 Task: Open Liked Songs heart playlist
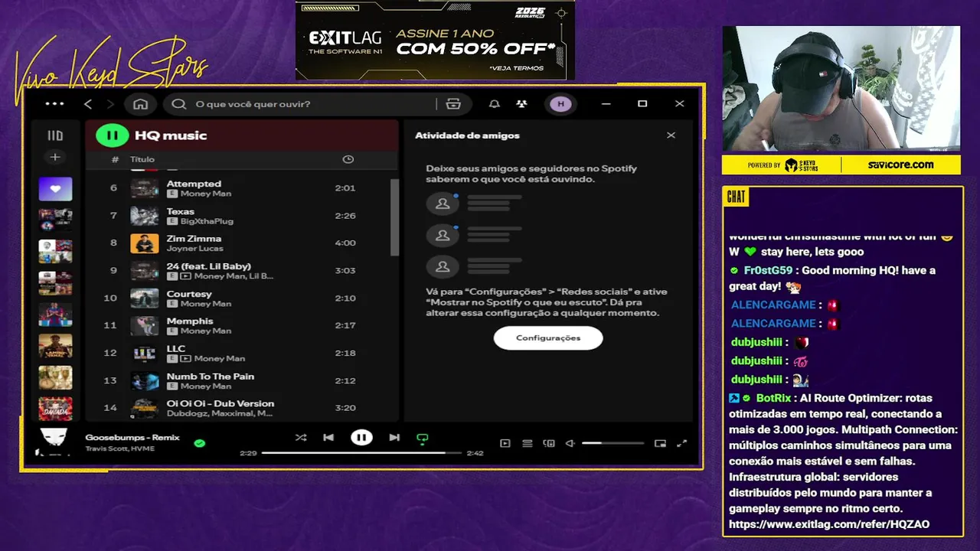tap(55, 189)
